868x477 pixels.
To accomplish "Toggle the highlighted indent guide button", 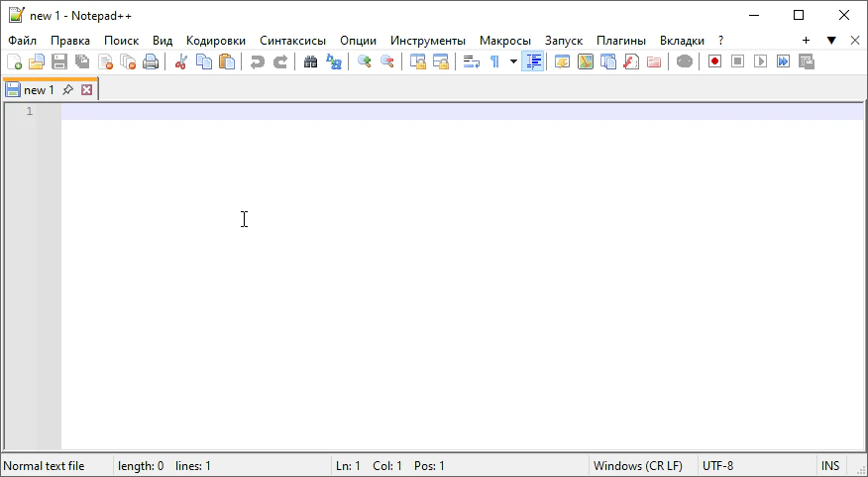I will (533, 61).
